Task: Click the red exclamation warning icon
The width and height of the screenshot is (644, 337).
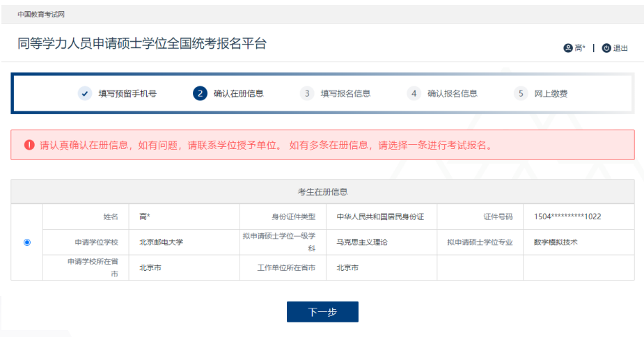Action: (x=29, y=146)
